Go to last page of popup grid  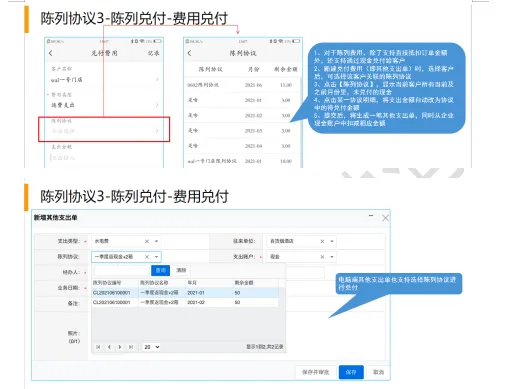[131, 347]
